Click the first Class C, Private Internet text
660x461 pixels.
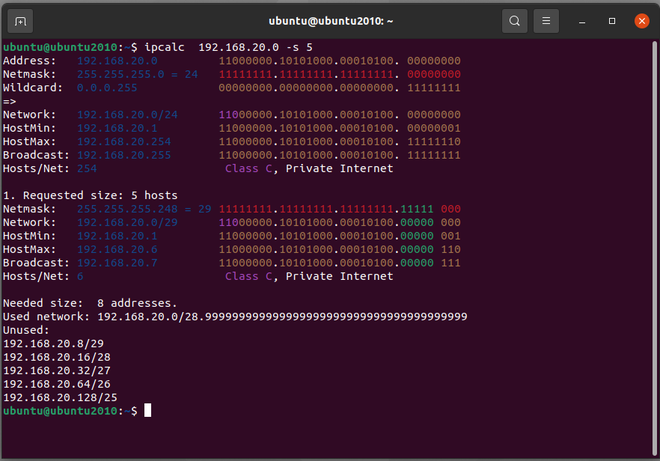(x=309, y=168)
